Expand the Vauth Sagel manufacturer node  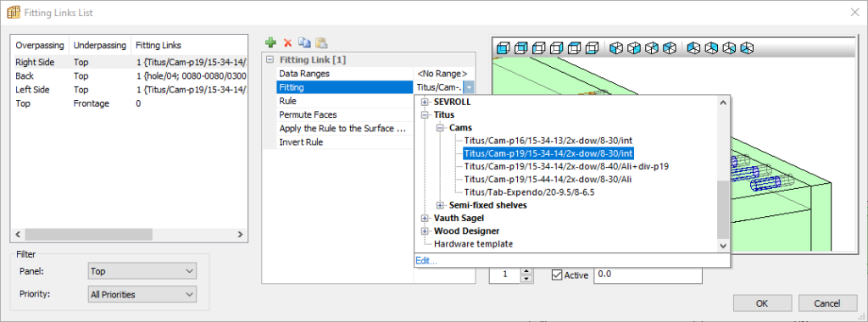tap(426, 218)
